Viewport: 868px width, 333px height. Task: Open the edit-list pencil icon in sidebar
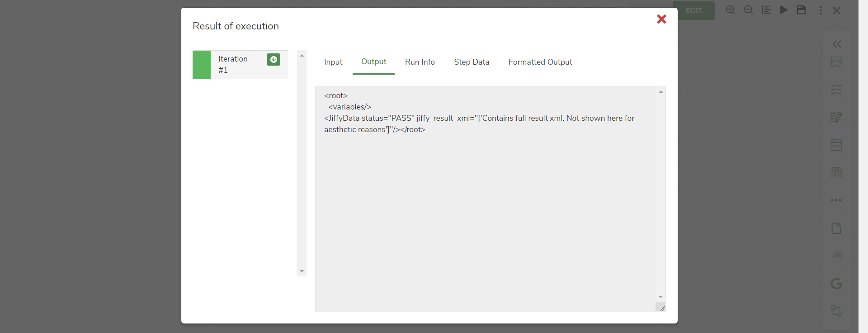tap(836, 117)
